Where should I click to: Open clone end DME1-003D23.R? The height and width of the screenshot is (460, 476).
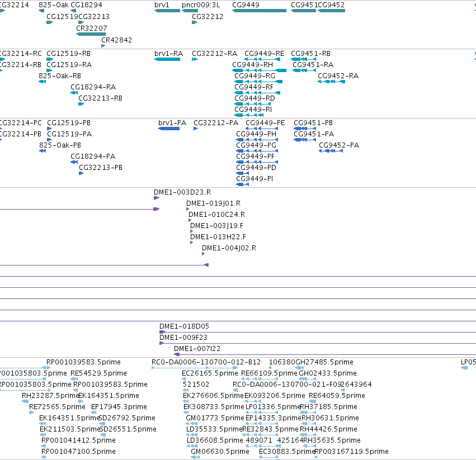pyautogui.click(x=157, y=198)
